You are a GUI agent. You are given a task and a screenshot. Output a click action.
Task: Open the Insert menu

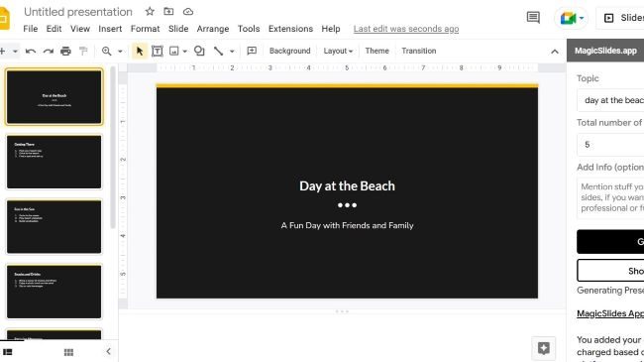110,29
